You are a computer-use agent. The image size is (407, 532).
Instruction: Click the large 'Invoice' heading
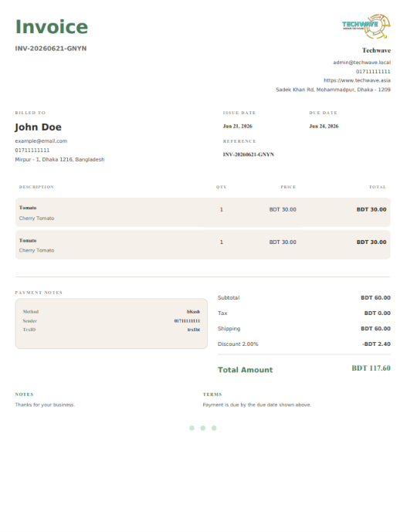52,27
